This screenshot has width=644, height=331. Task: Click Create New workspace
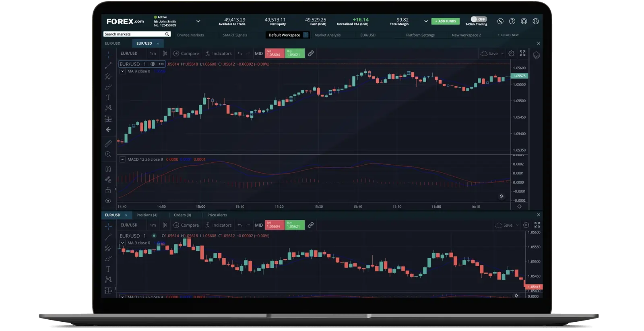tap(508, 35)
